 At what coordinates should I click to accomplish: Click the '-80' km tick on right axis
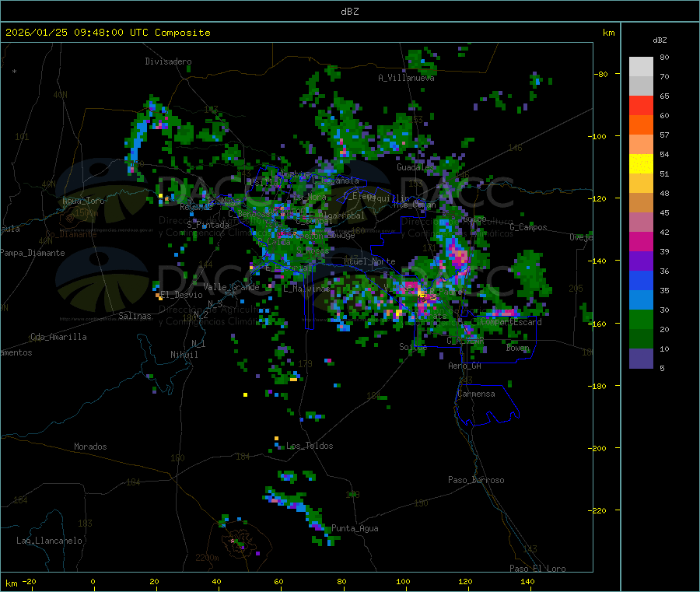coord(601,74)
